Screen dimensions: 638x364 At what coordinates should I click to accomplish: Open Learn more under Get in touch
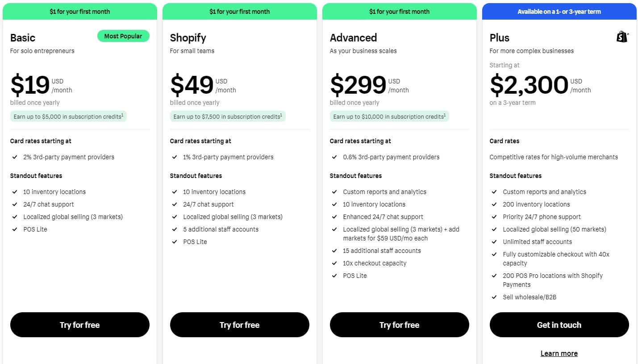click(x=559, y=353)
